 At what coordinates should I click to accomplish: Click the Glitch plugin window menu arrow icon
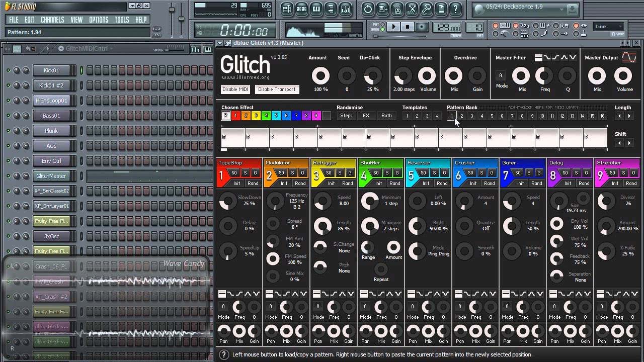220,43
